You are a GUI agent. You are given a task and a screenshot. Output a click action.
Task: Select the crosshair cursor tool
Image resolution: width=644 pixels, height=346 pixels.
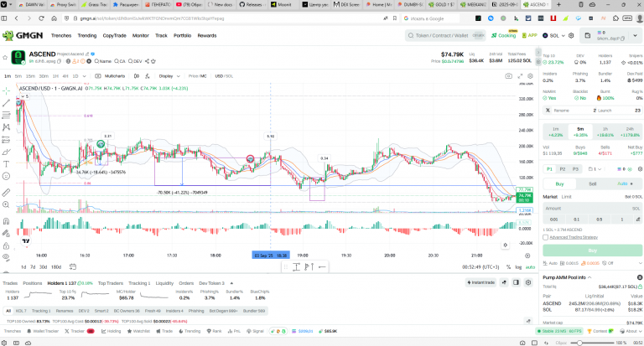pyautogui.click(x=6, y=90)
